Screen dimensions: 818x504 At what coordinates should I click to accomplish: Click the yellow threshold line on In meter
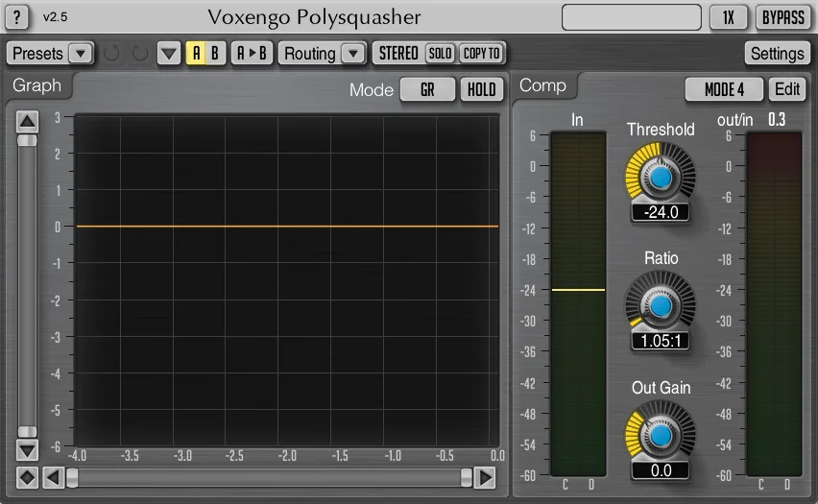pos(578,290)
